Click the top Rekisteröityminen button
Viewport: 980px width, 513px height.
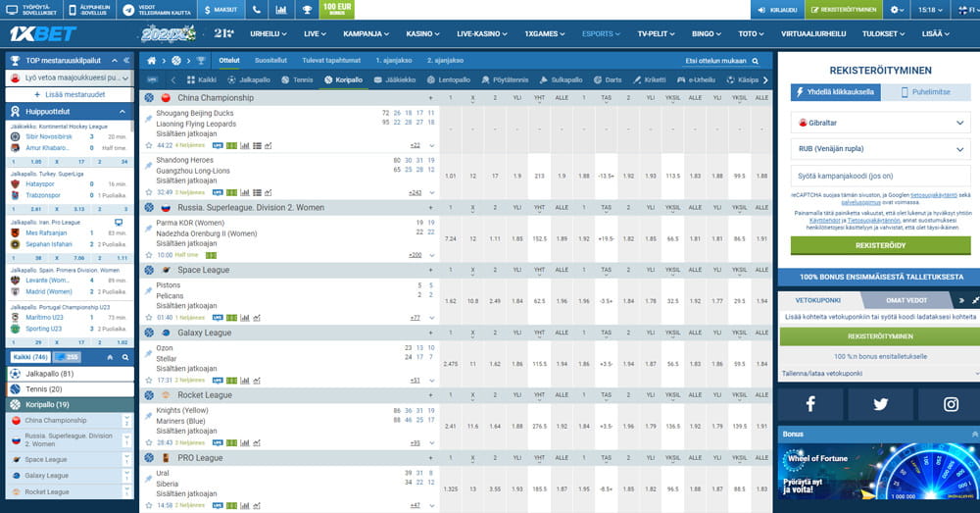click(843, 10)
